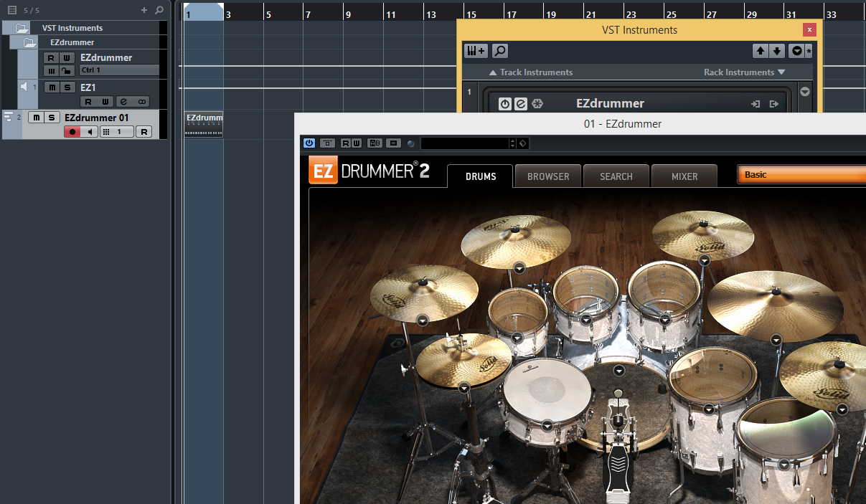Screen dimensions: 866x504
Task: Open channel settings (e) for EZ1
Action: coord(123,102)
